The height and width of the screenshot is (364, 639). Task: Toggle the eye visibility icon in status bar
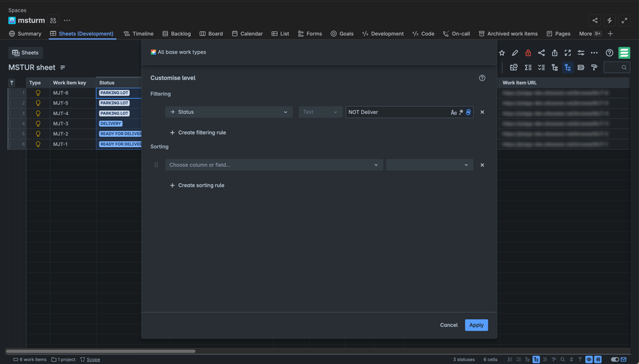tap(589, 360)
